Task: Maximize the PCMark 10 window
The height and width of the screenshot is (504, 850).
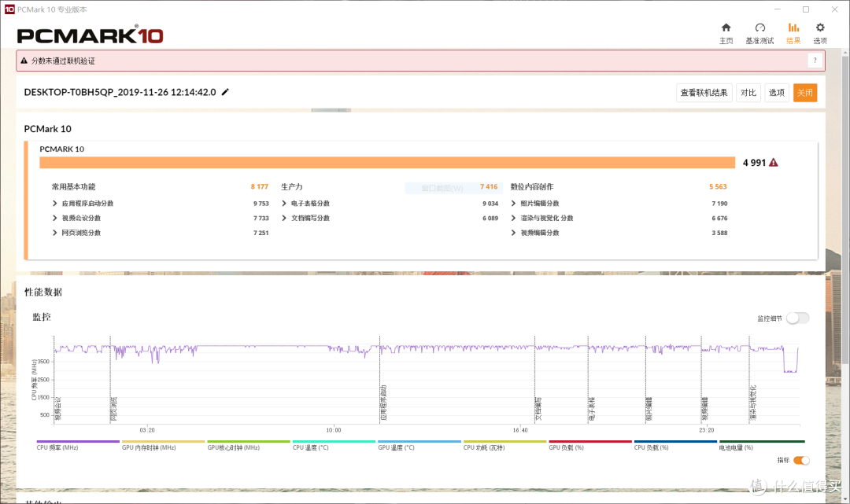Action: tap(806, 9)
